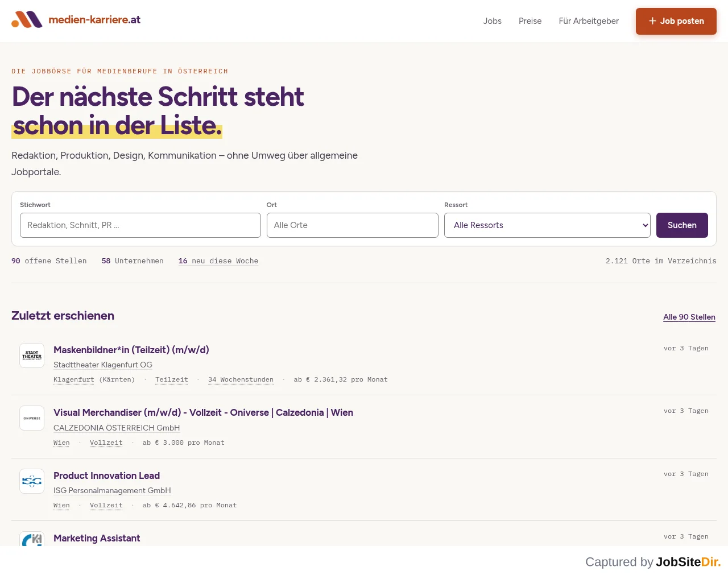The image size is (728, 579).
Task: Open the Maskenbildner*in (Teilzeit) job listing
Action: [131, 350]
